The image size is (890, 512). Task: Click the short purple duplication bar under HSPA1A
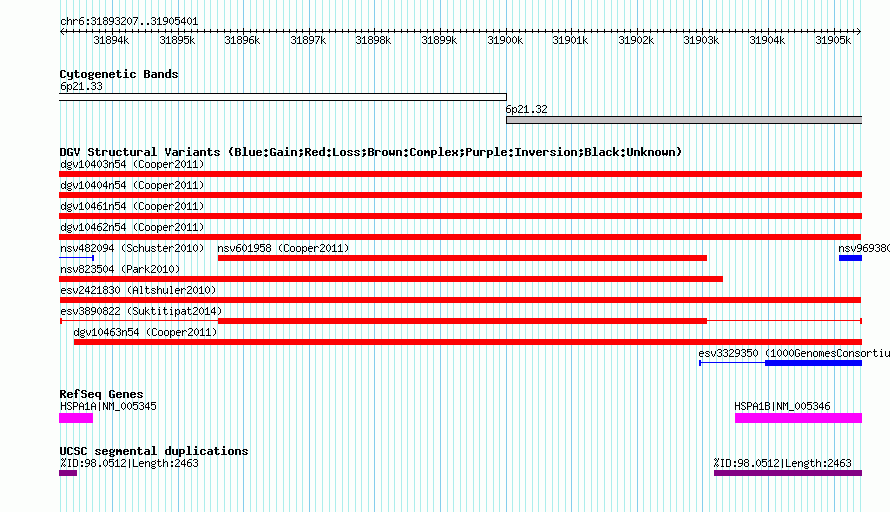coord(68,473)
